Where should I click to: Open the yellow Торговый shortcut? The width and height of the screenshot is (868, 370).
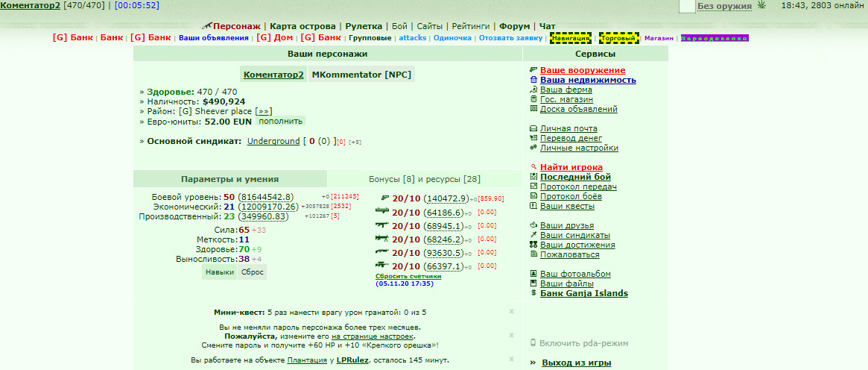click(x=618, y=38)
